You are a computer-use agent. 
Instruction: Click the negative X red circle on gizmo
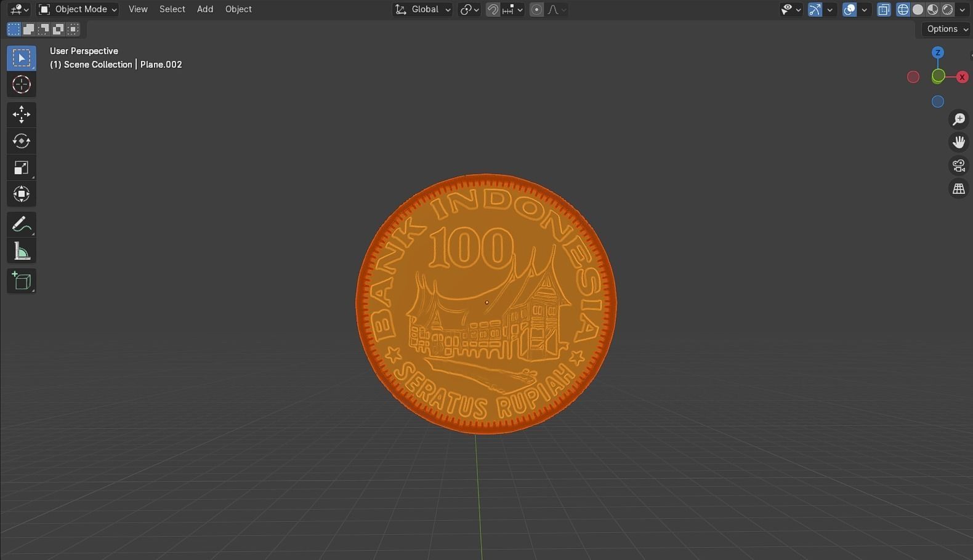click(x=913, y=77)
